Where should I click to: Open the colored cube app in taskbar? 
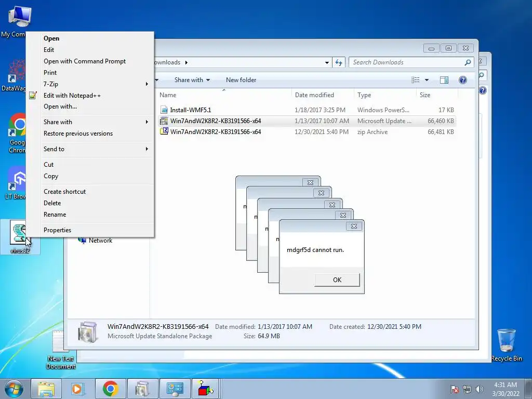206,389
